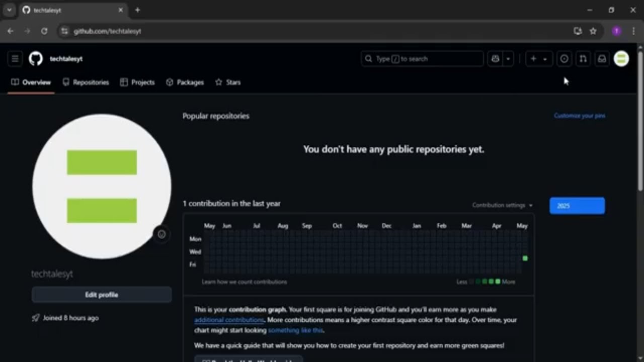The height and width of the screenshot is (362, 644).
Task: Click the techtalesyt name below avatar
Action: (x=52, y=274)
